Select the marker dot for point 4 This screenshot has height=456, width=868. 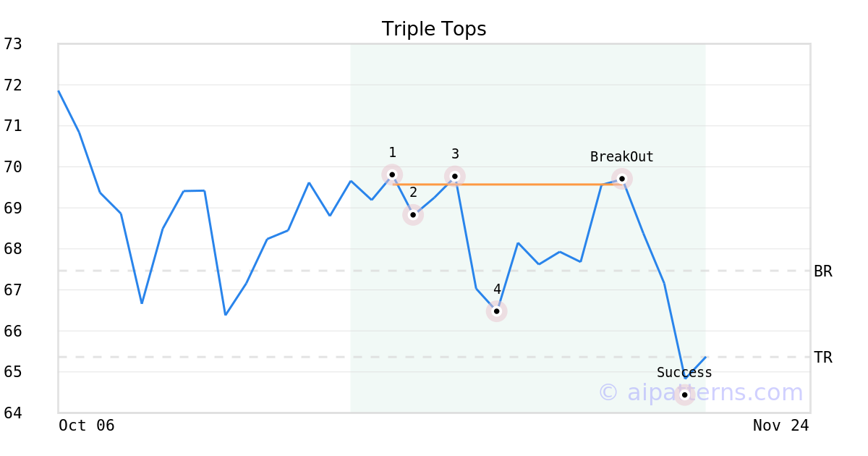tap(497, 311)
